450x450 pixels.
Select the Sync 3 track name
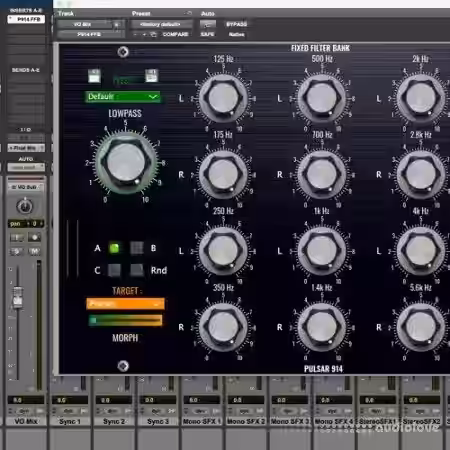click(158, 421)
